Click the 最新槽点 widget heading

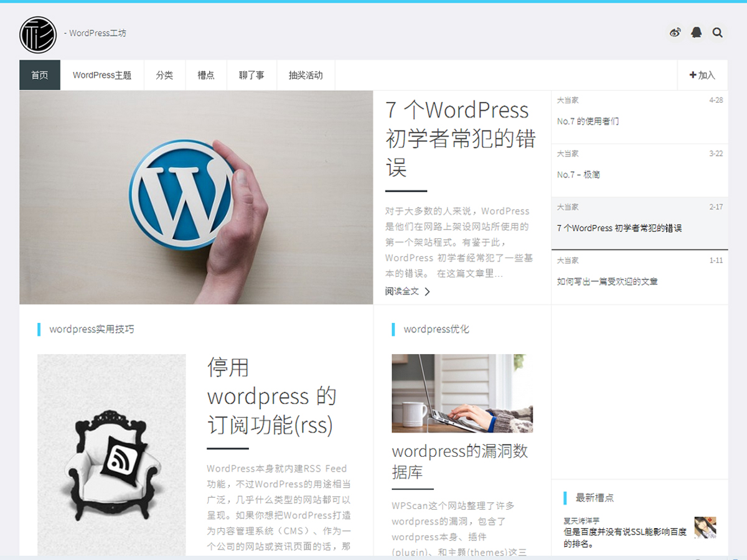(594, 498)
